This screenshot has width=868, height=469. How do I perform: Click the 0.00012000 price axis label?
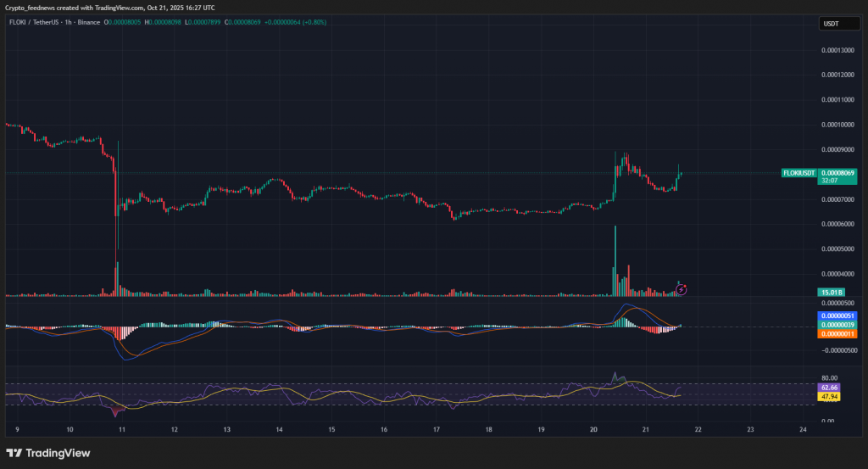pyautogui.click(x=837, y=75)
